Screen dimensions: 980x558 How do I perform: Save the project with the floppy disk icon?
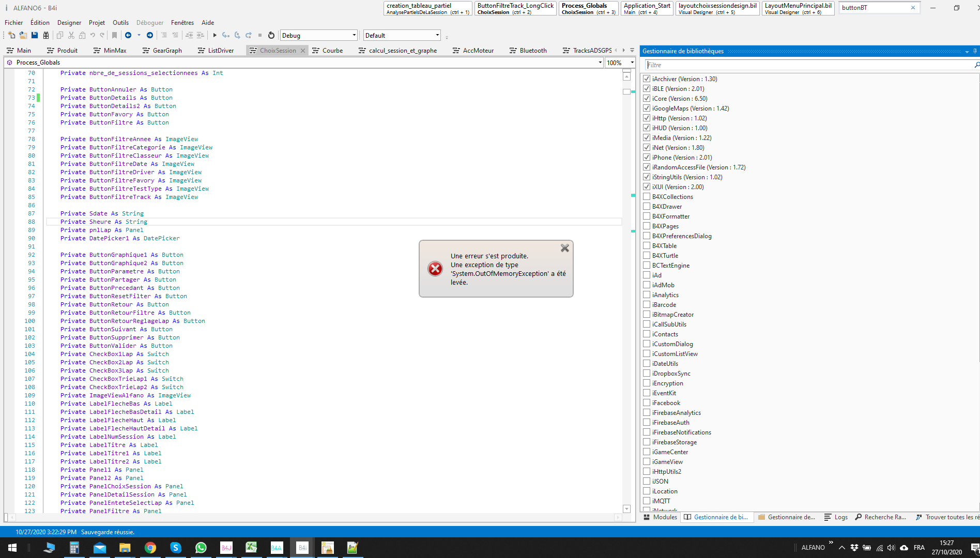[x=34, y=35]
